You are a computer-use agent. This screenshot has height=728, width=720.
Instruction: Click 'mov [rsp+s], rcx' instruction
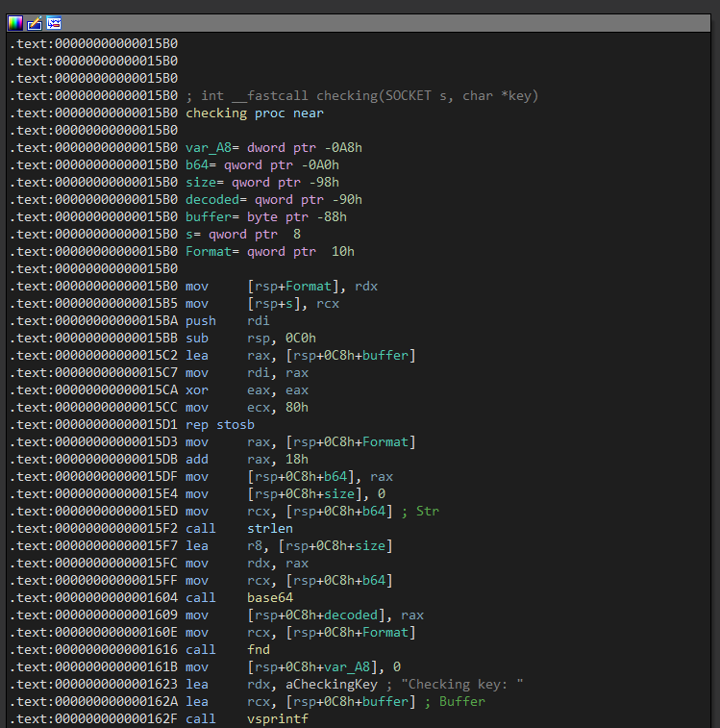[262, 303]
